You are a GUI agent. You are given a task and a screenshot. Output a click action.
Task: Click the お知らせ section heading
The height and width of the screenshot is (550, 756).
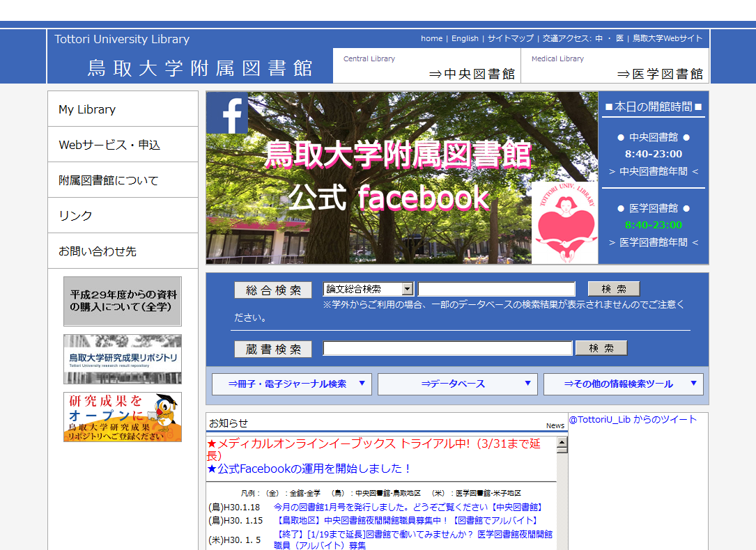(x=229, y=423)
